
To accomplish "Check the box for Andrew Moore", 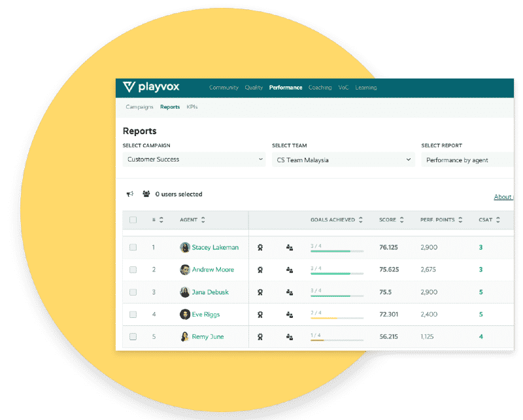I will pos(133,270).
